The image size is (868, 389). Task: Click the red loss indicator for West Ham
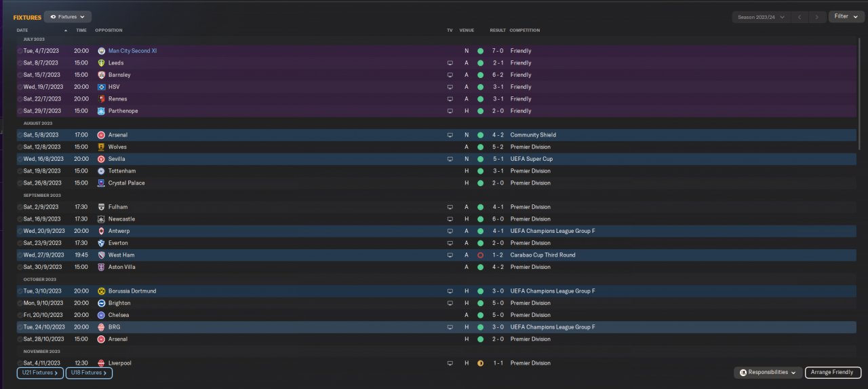click(480, 255)
